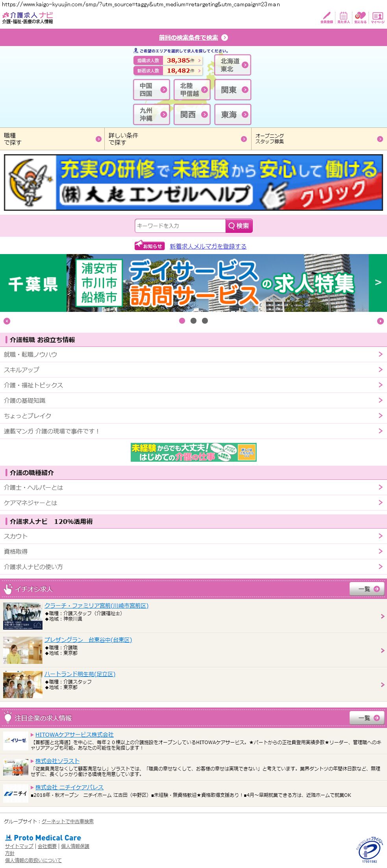Image resolution: width=387 pixels, height=868 pixels.
Task: Click the privacy mark badge in footer
Action: tap(369, 850)
